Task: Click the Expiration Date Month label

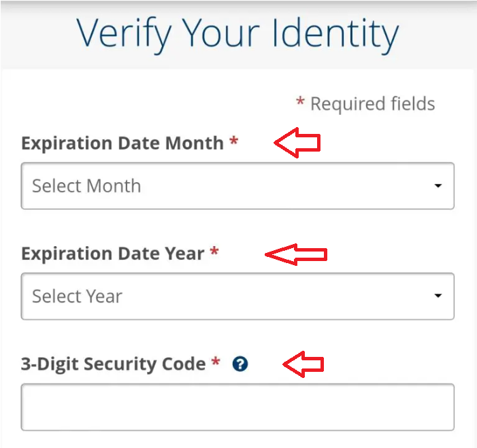Action: point(122,143)
